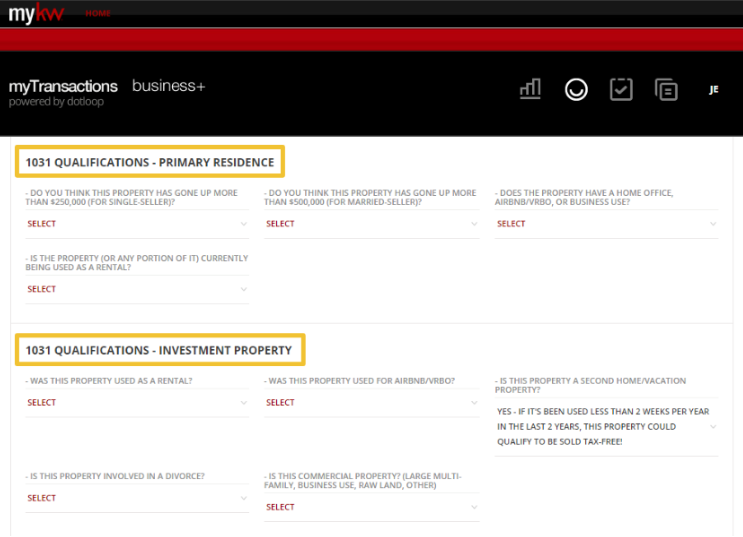Viewport: 743px width, 537px height.
Task: Open 'Is this commercial property' dropdown
Action: 372,507
